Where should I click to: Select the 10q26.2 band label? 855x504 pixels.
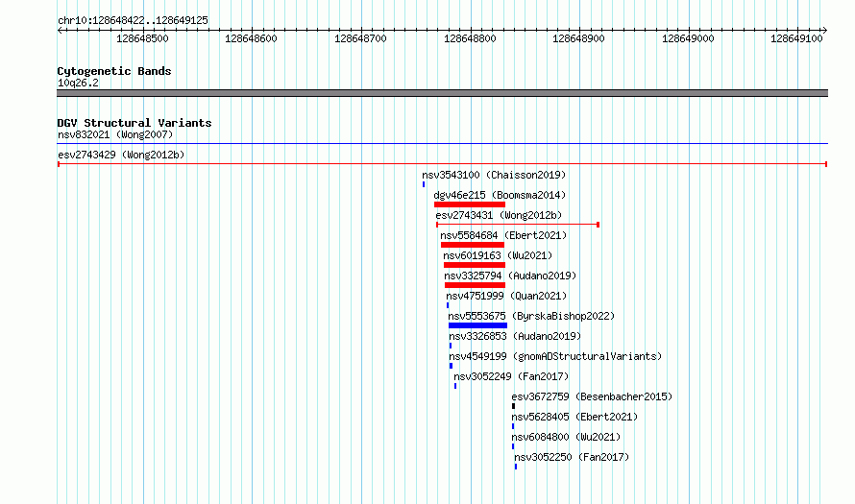pyautogui.click(x=78, y=83)
